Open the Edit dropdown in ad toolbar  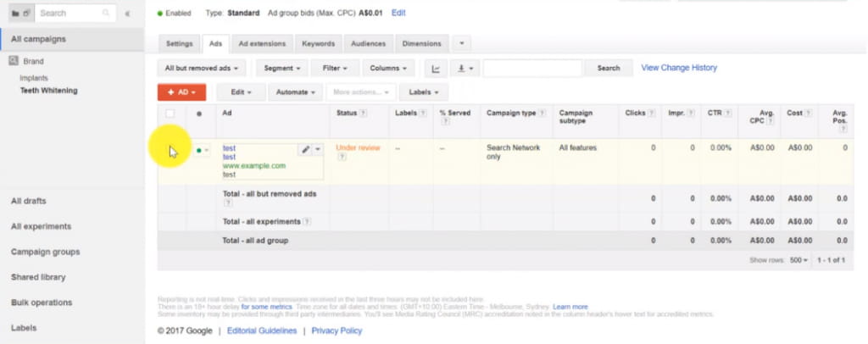(x=241, y=92)
